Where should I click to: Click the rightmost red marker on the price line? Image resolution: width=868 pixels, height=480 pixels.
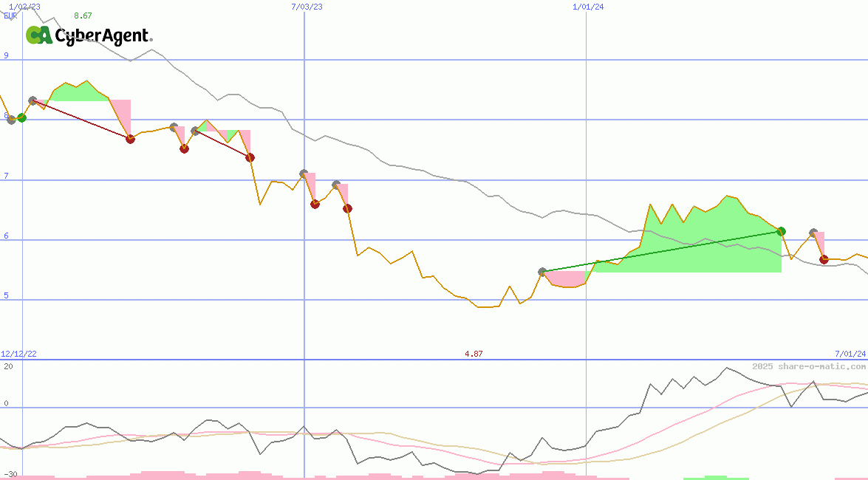[x=824, y=258]
